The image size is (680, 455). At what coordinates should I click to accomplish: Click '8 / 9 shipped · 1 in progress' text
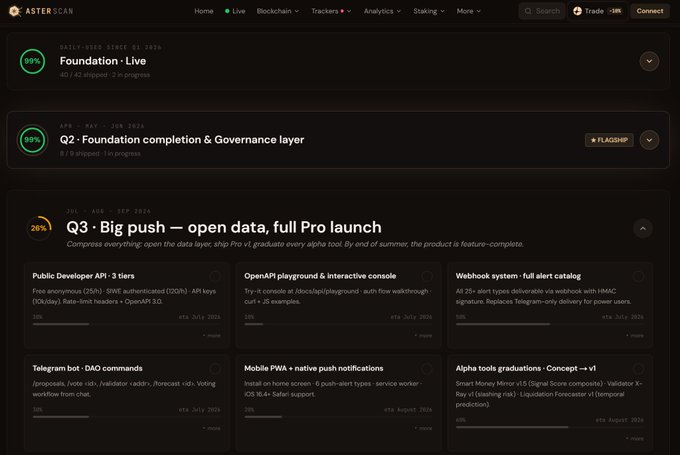[100, 154]
